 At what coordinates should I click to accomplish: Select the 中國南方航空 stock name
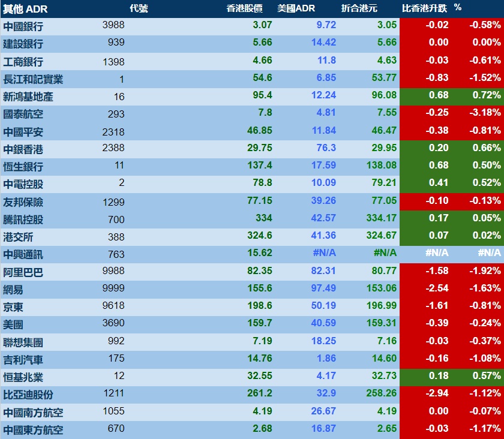(33, 413)
